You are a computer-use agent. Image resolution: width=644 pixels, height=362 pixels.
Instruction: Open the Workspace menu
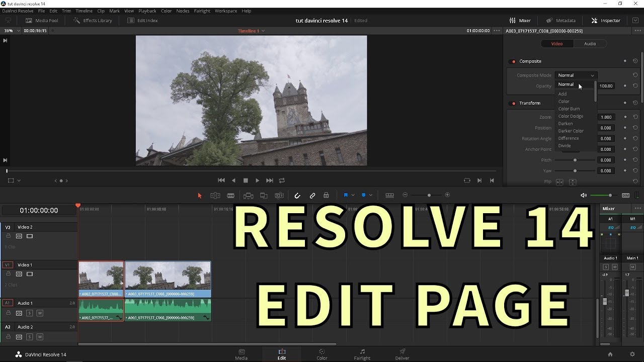click(226, 11)
